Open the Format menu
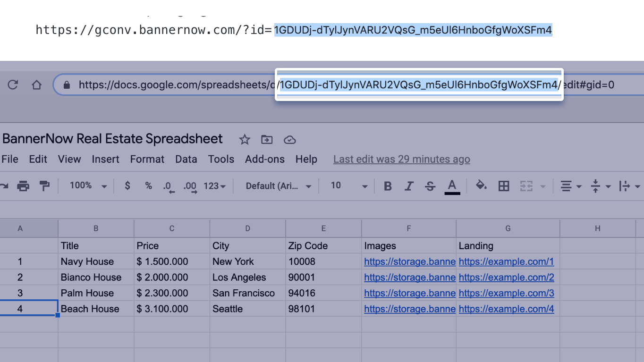This screenshot has width=644, height=362. 147,159
